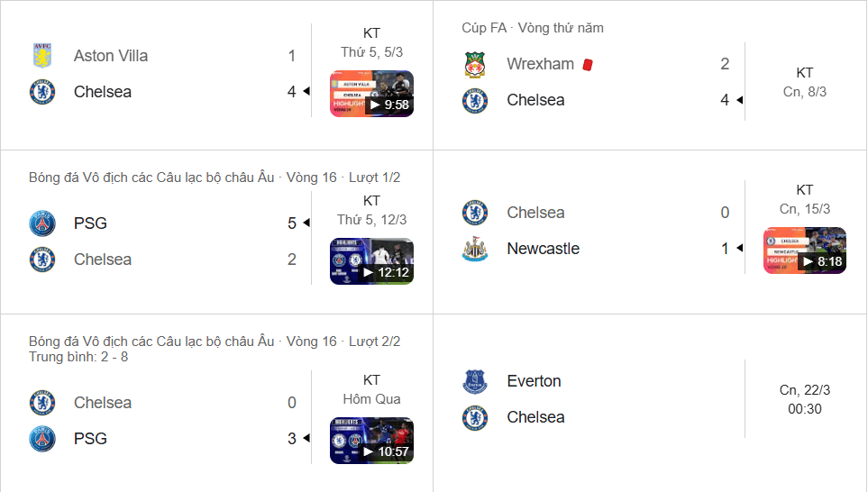
Task: Click Chelsea crest in the Everton fixture
Action: pos(475,417)
